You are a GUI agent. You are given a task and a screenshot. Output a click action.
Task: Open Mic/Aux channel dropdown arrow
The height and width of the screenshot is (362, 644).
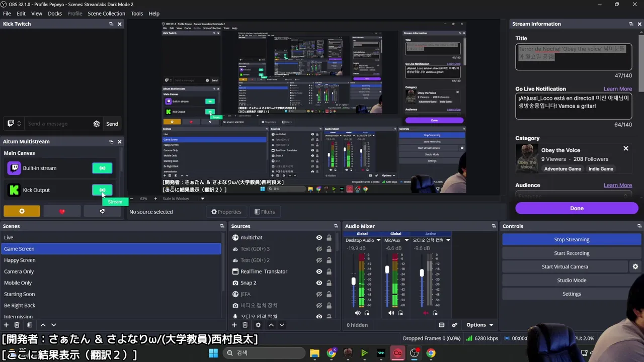407,240
